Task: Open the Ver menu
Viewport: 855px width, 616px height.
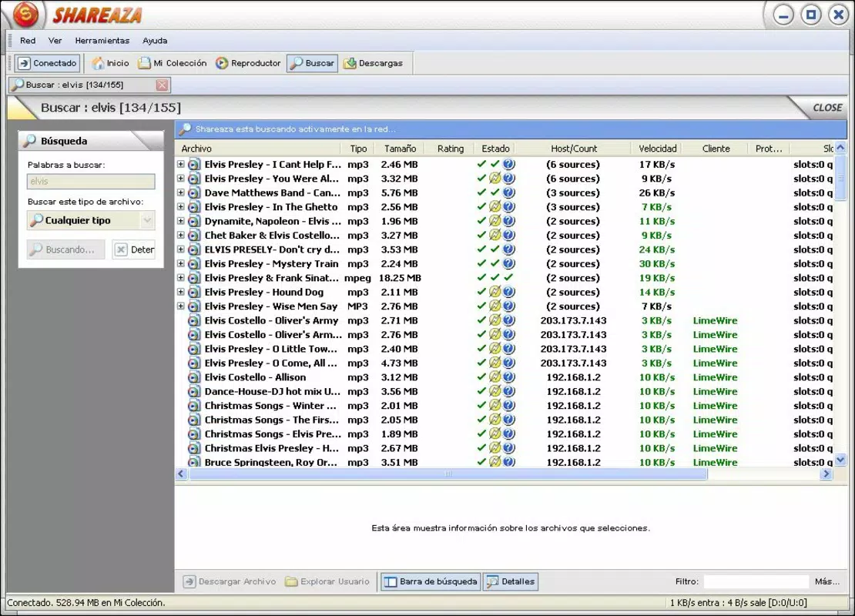Action: (x=55, y=40)
